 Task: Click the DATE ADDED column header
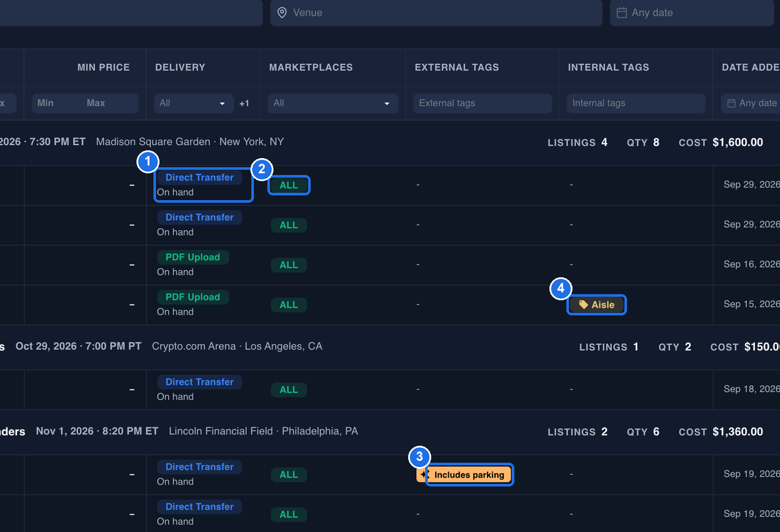751,67
